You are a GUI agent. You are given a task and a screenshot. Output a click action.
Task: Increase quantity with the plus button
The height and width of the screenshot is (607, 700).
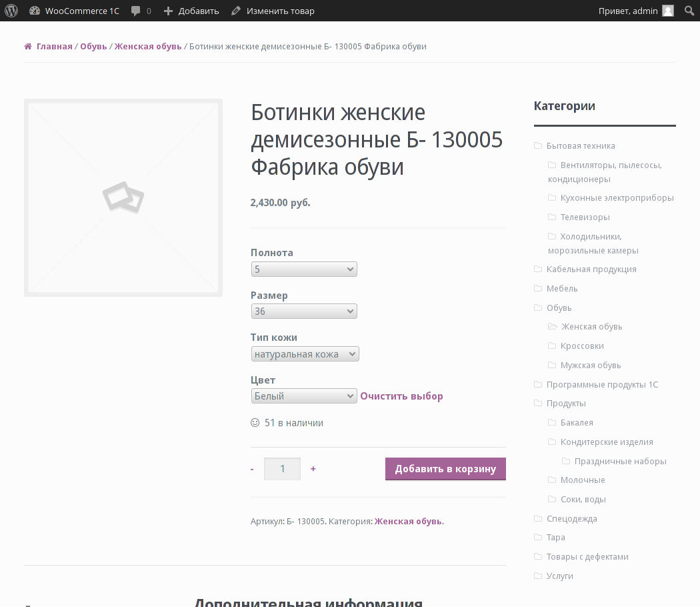pos(313,469)
